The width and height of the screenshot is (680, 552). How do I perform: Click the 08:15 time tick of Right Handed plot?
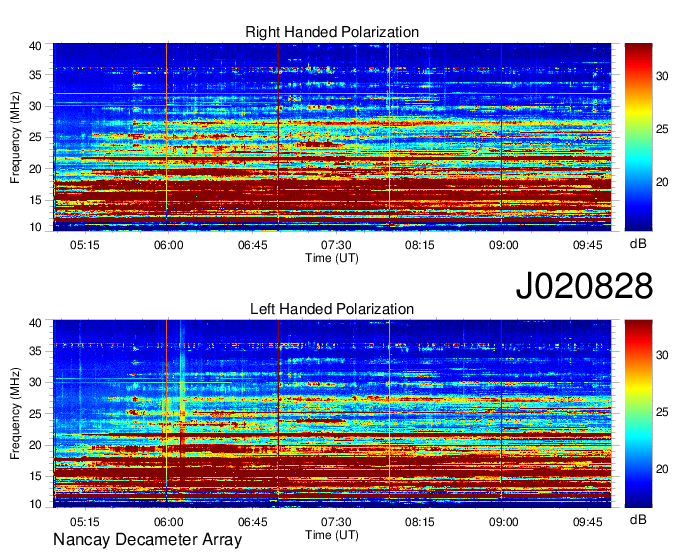(420, 245)
